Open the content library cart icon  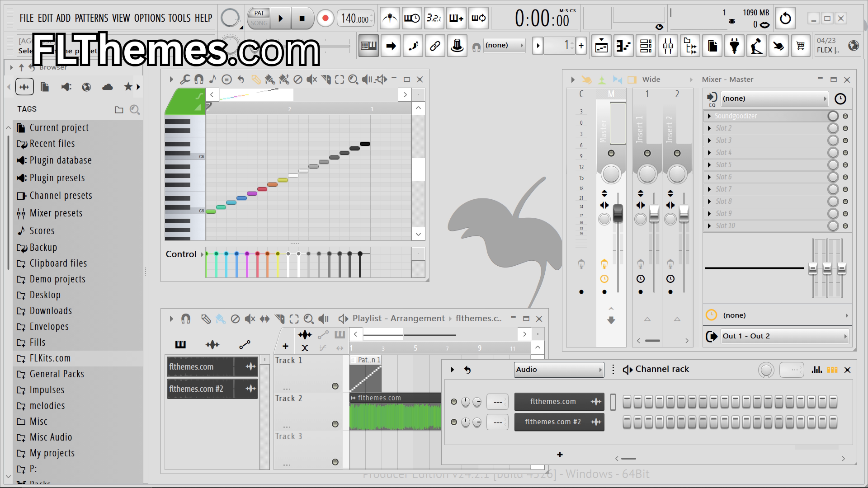click(801, 46)
